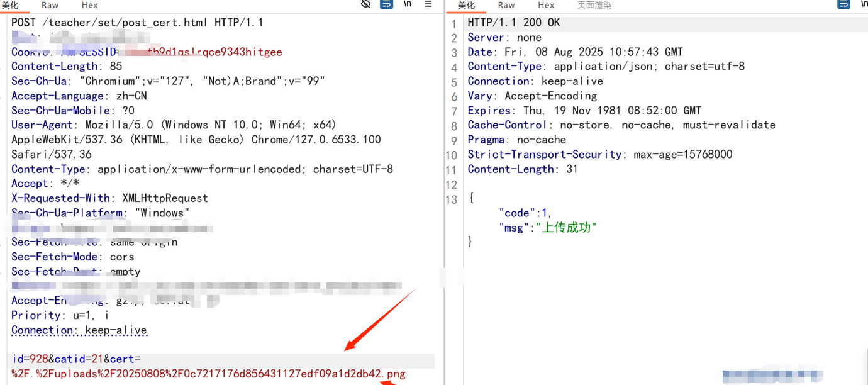Click the User-Agent: Mozilla/5.0 line

point(174,125)
